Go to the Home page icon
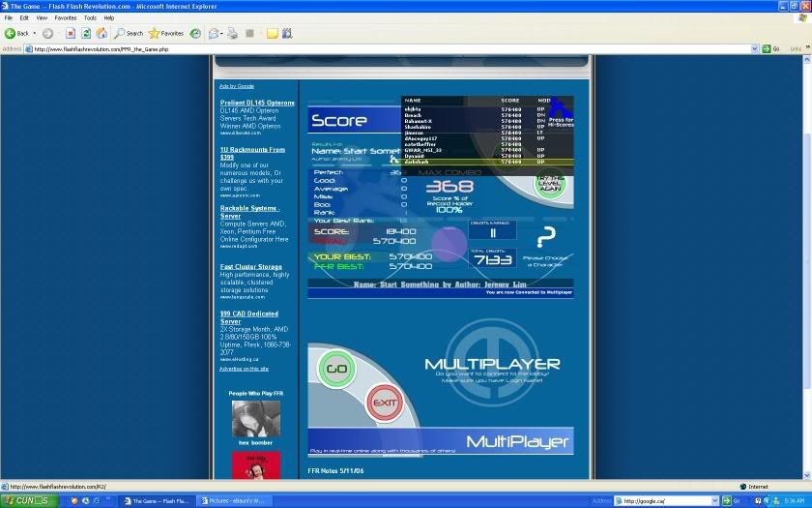The width and height of the screenshot is (812, 508). click(101, 33)
